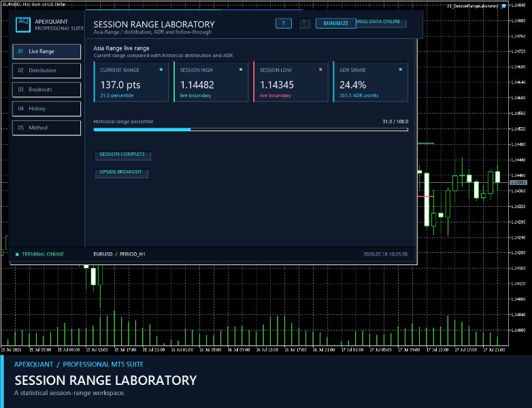Screen dimensions: 532x408
Task: Click the APEXQUANT / PROFESSIONAL MT5 SUITE banner text
Action: coord(79,364)
